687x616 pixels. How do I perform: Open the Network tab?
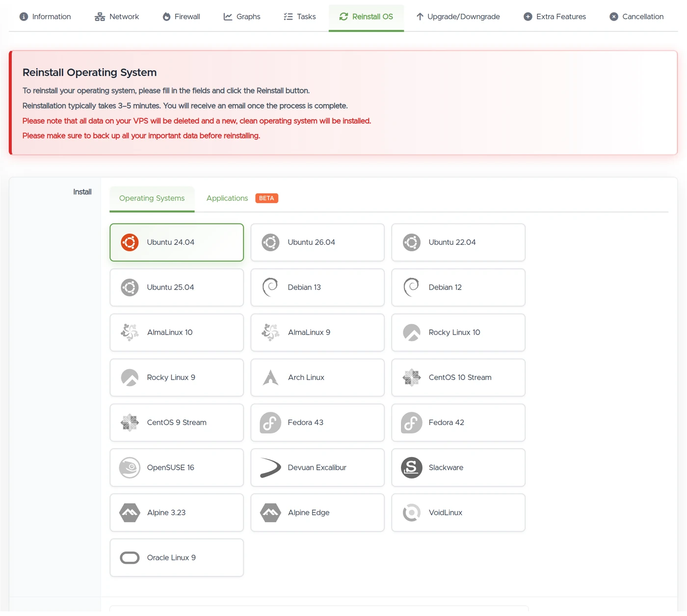coord(117,17)
